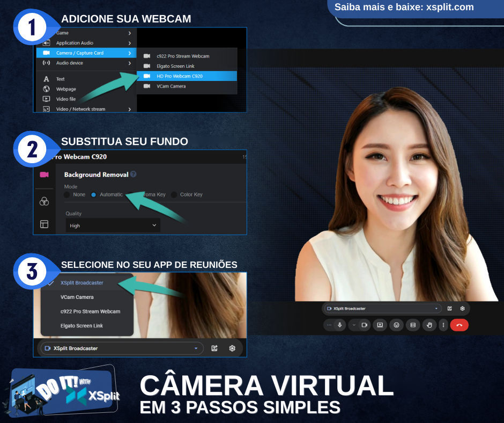The height and width of the screenshot is (423, 504).
Task: Click the Audio device broadcast icon
Action: point(46,63)
